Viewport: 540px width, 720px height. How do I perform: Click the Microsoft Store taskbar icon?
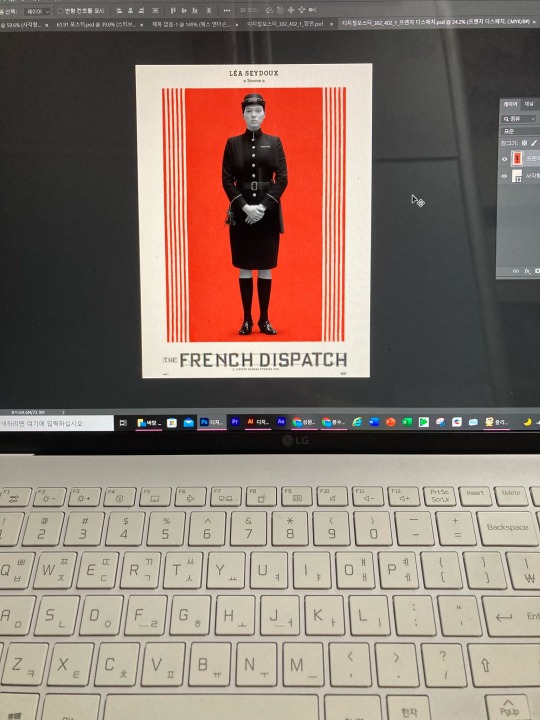coord(172,422)
